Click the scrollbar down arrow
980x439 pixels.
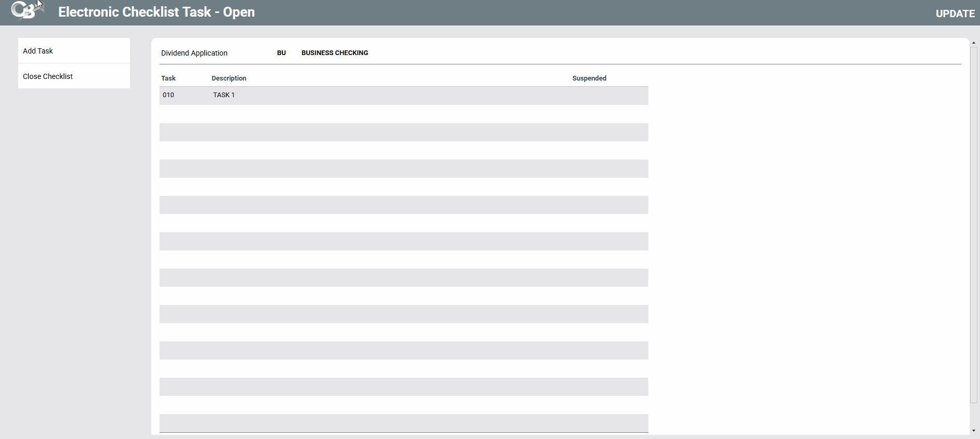coord(974,431)
